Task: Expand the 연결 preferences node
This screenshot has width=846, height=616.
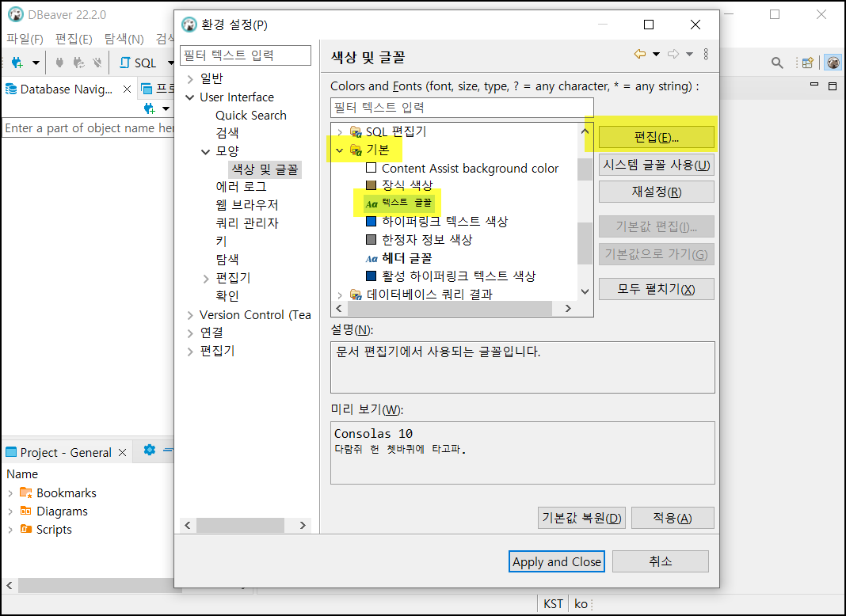Action: tap(190, 333)
